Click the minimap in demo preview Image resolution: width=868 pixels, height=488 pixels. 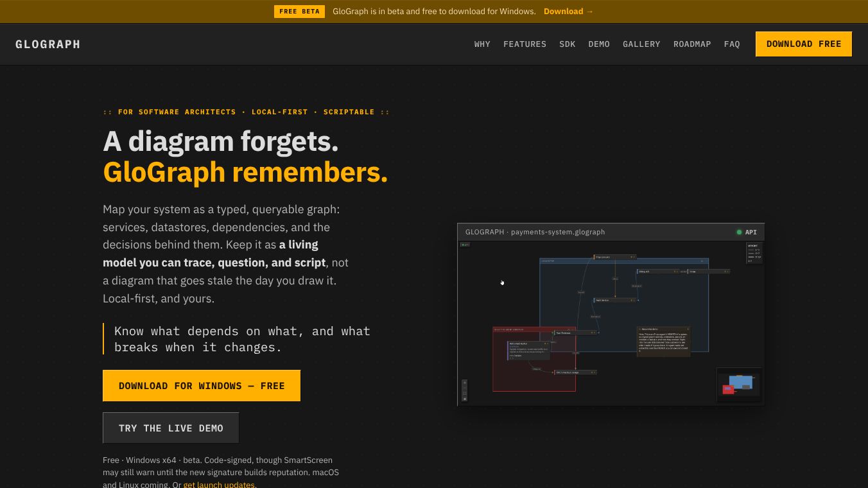739,385
